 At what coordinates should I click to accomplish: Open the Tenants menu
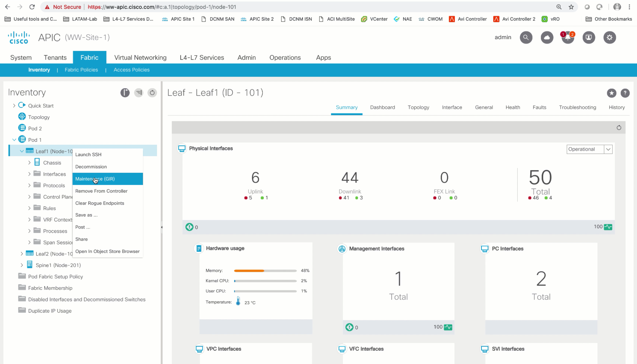tap(55, 58)
